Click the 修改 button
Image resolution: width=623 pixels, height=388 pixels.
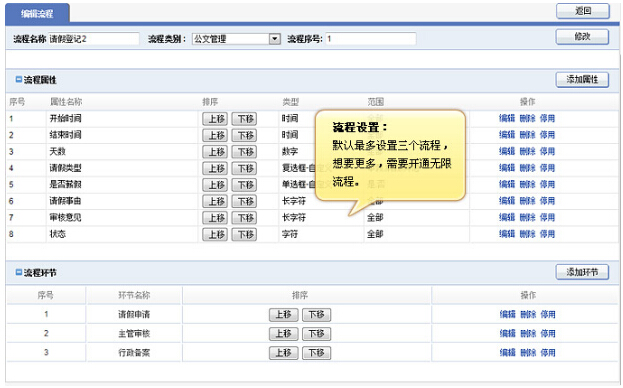pos(582,37)
